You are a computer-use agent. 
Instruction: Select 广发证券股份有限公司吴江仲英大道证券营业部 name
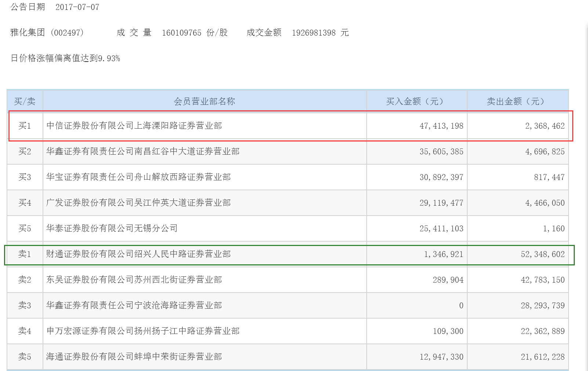pyautogui.click(x=138, y=203)
